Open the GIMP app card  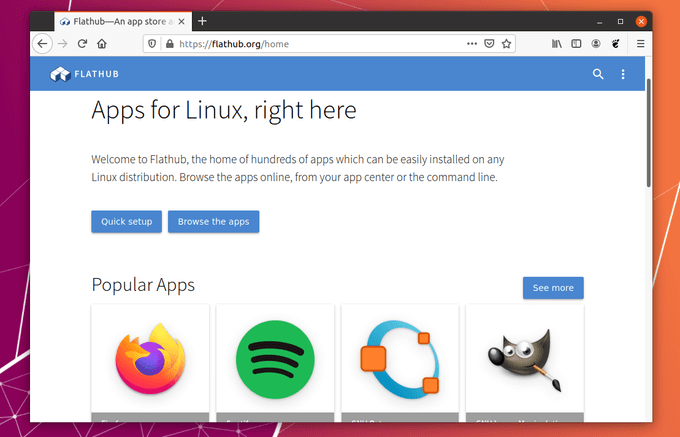click(525, 363)
